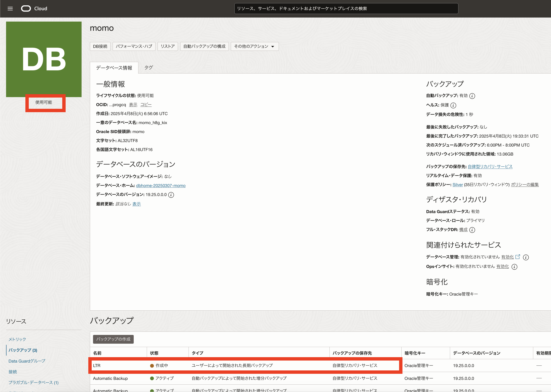Viewport: 551px width, 392px height.
Task: Click the リストア button
Action: click(x=168, y=46)
